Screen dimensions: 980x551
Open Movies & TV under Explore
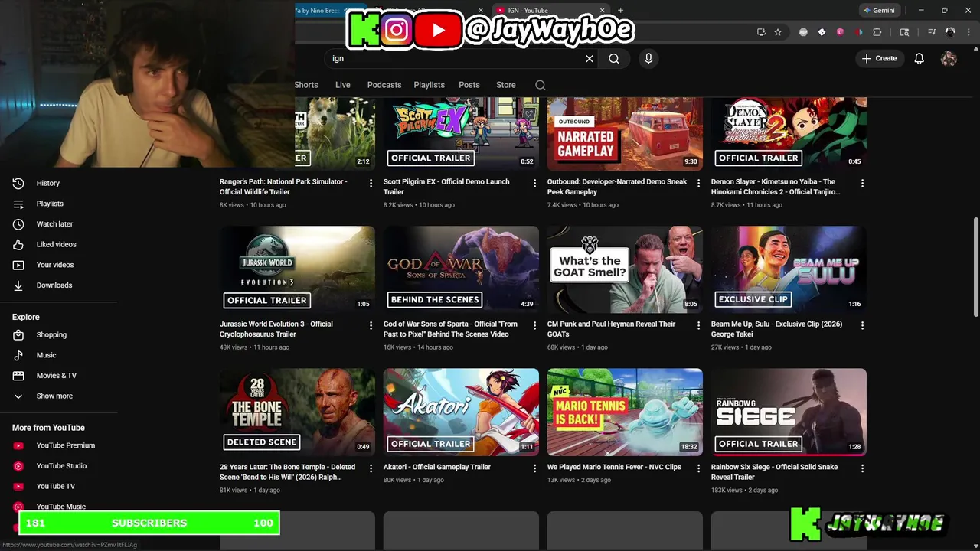(x=56, y=376)
